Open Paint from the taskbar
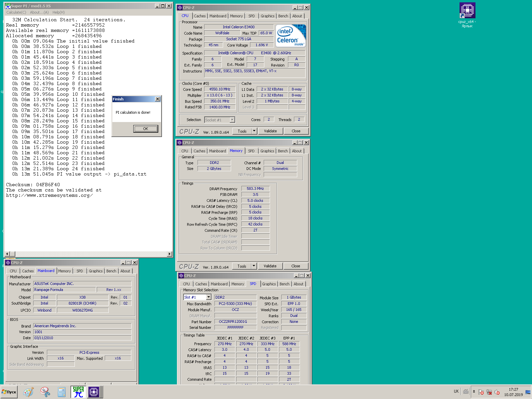This screenshot has width=532, height=399. tap(28, 392)
